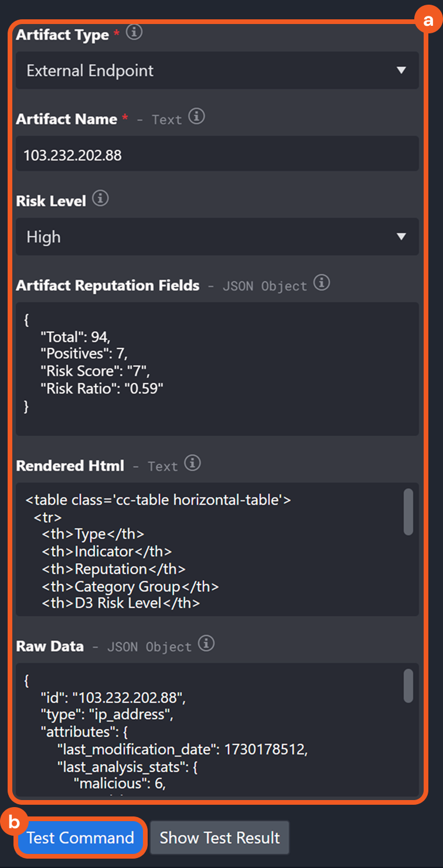The height and width of the screenshot is (868, 443).
Task: View info for the Risk Level field
Action: 100,198
